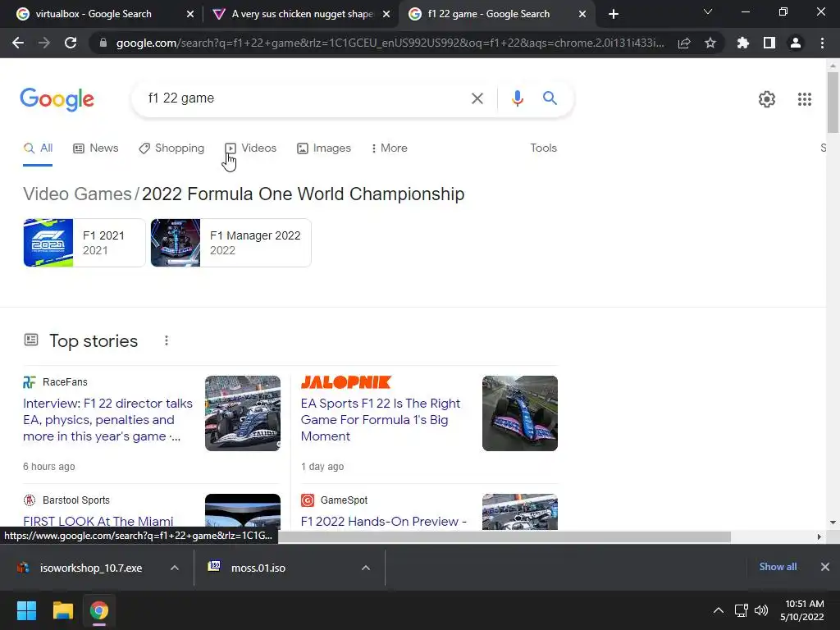Expand the More search filters
This screenshot has height=630, width=840.
[390, 148]
